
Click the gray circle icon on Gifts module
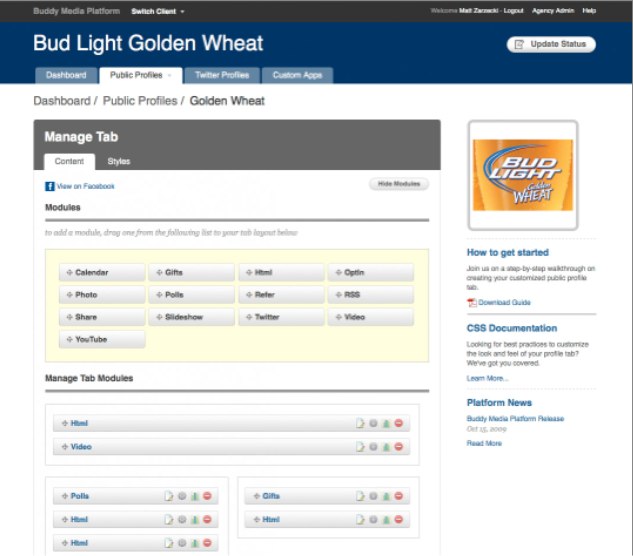373,495
